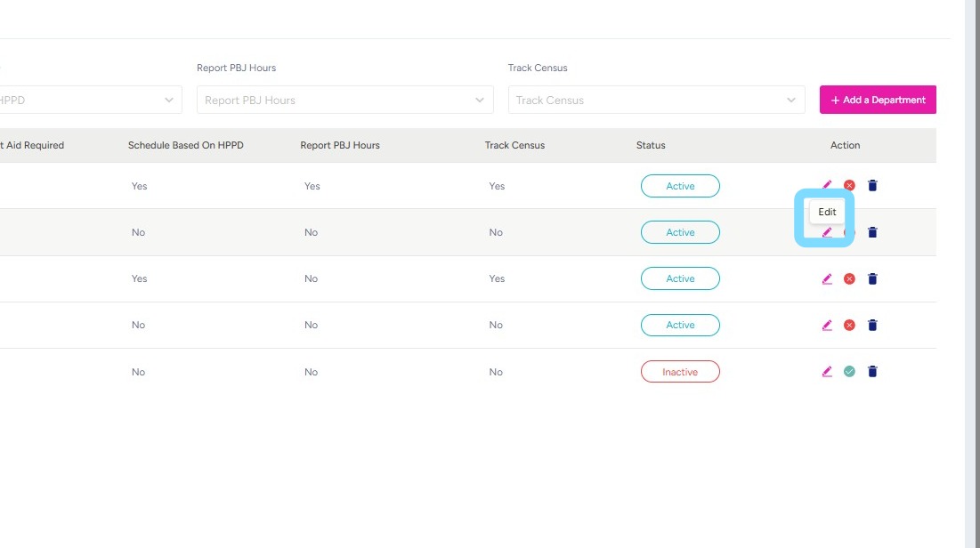Screen dimensions: 980x548
Task: Edit the third row department
Action: pyautogui.click(x=827, y=278)
